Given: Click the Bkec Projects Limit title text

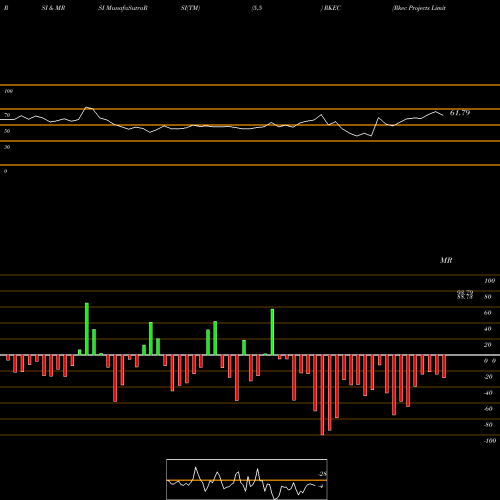Looking at the screenshot, I should (419, 8).
